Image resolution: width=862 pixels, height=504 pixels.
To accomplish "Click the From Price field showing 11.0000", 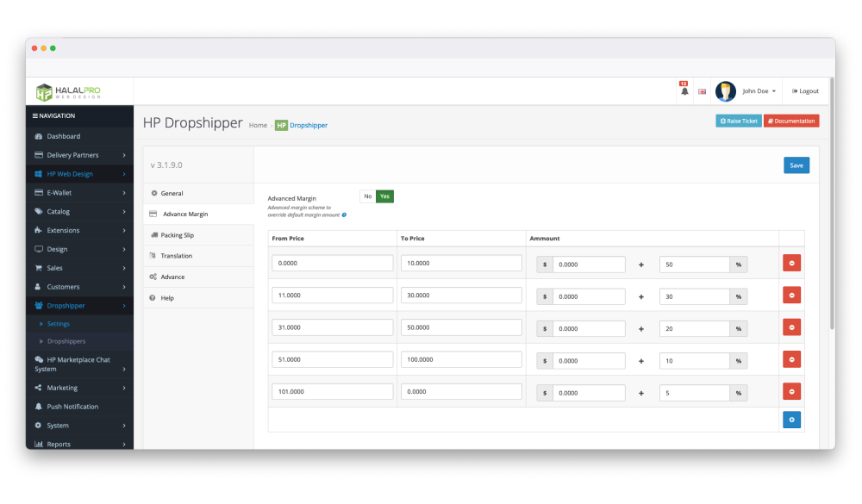I will tap(332, 296).
